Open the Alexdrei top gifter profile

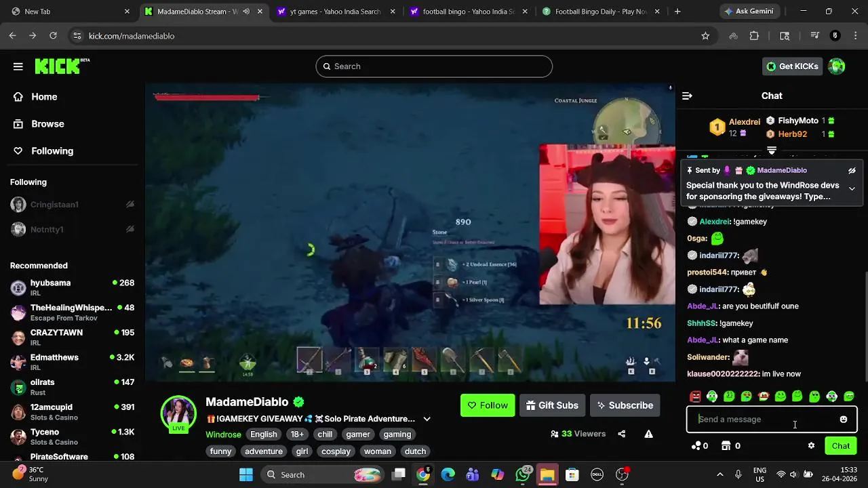tap(745, 122)
